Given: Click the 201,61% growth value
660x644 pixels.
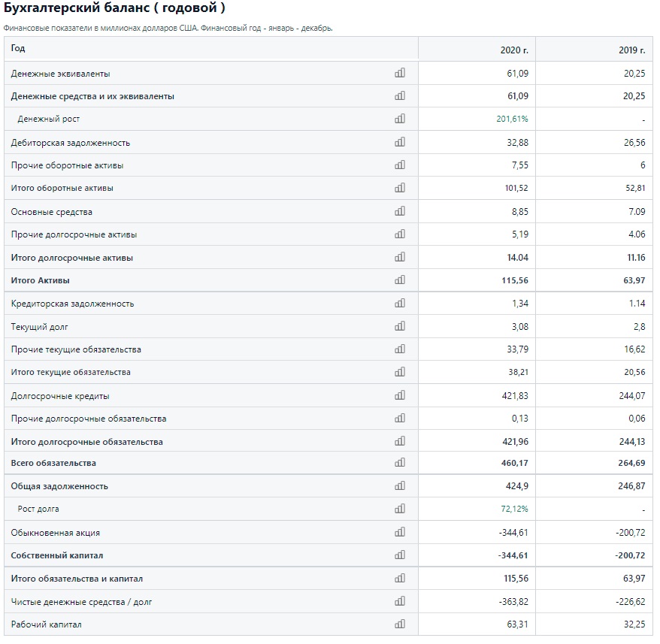Looking at the screenshot, I should [512, 119].
